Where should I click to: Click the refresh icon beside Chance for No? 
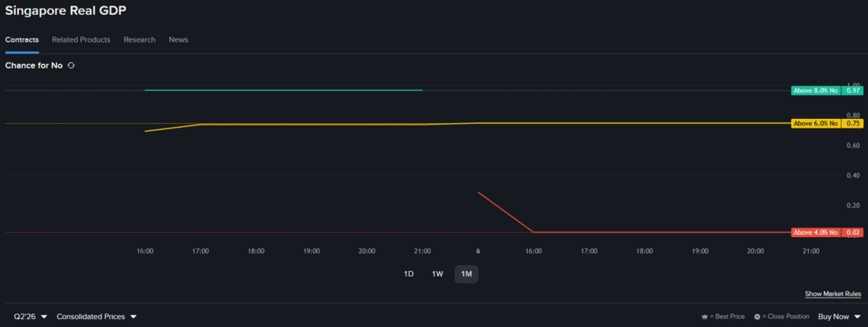(71, 65)
